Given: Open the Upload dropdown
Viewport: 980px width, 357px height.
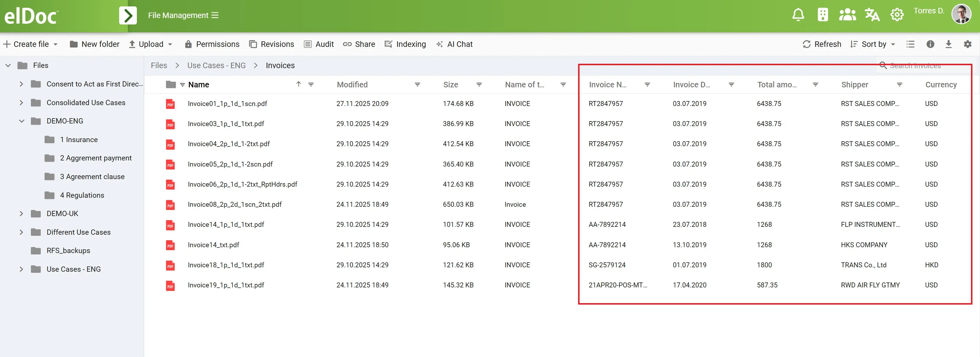Looking at the screenshot, I should [151, 44].
